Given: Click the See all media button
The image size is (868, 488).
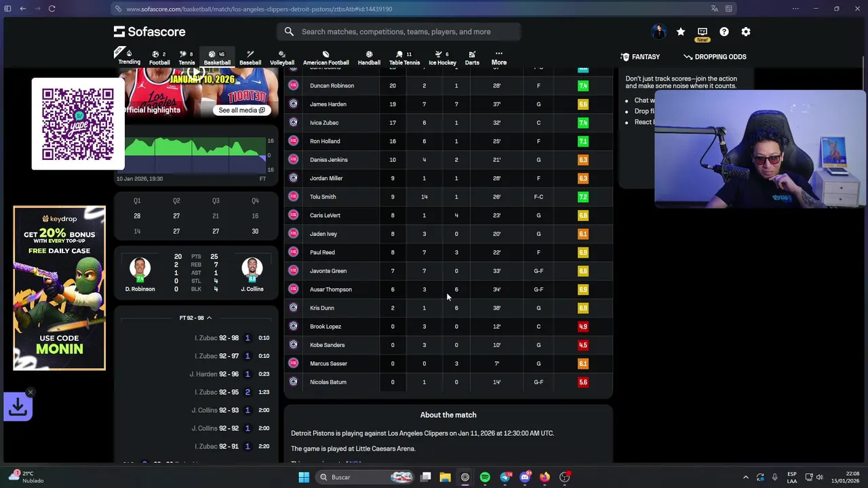Looking at the screenshot, I should (241, 110).
